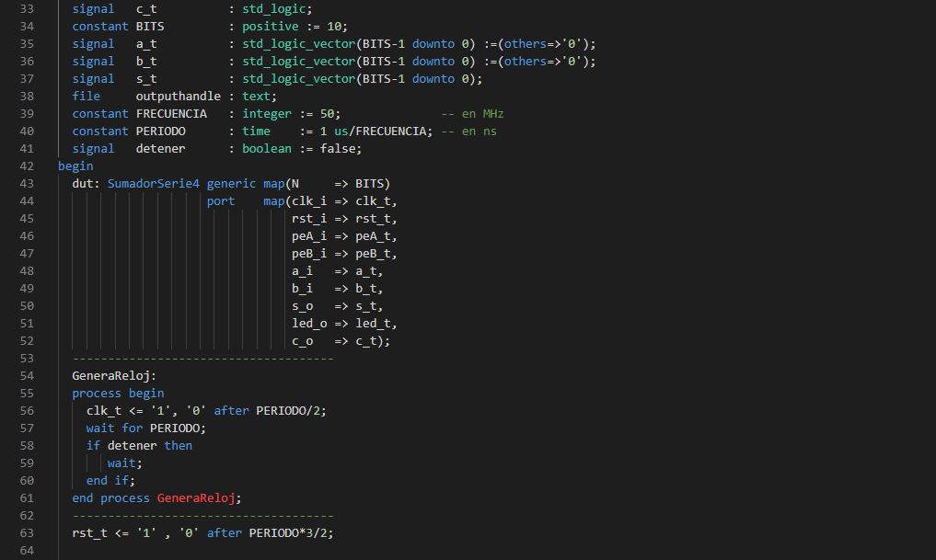
Task: Place cursor on "end if;" on line 60
Action: [x=110, y=481]
